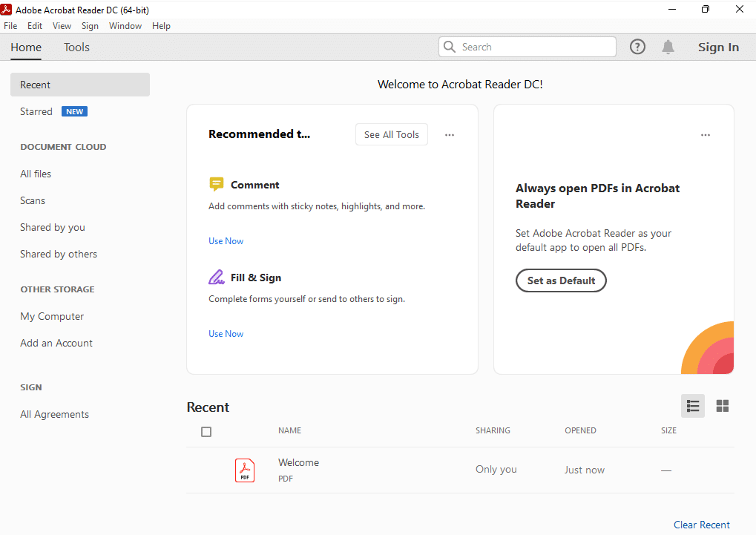Open overflow menu on Recommended tools card
Image resolution: width=756 pixels, height=535 pixels.
click(449, 134)
